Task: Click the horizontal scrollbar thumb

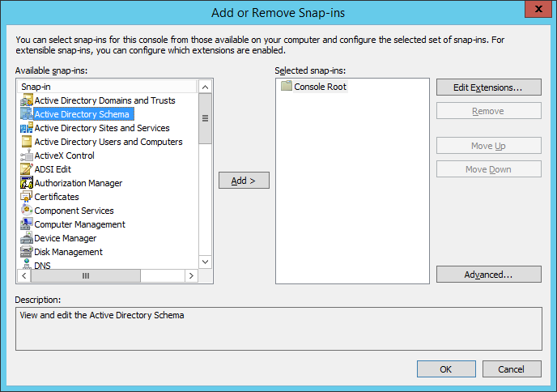Action: tap(86, 275)
